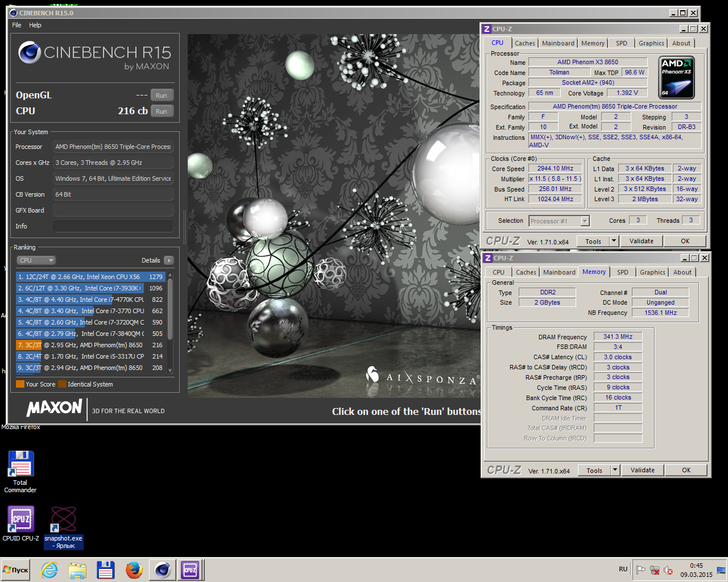
Task: Select ranking row Intel Core i7-4770K
Action: 90,300
